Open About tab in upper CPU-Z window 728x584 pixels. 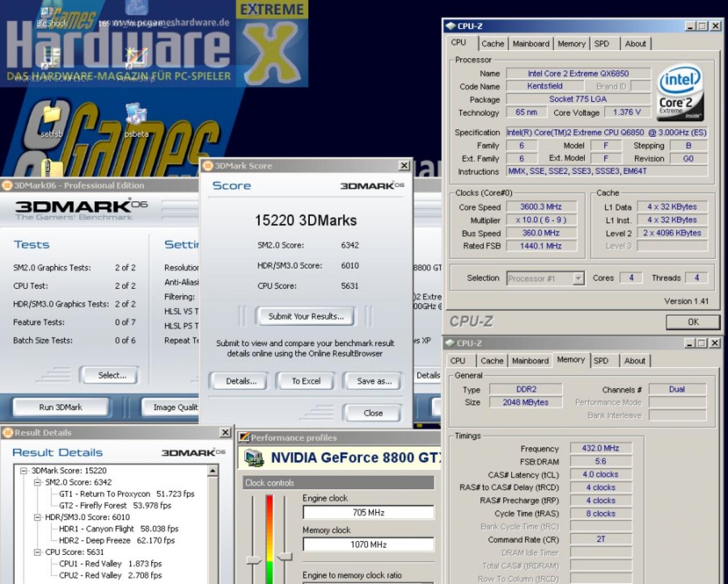point(635,44)
